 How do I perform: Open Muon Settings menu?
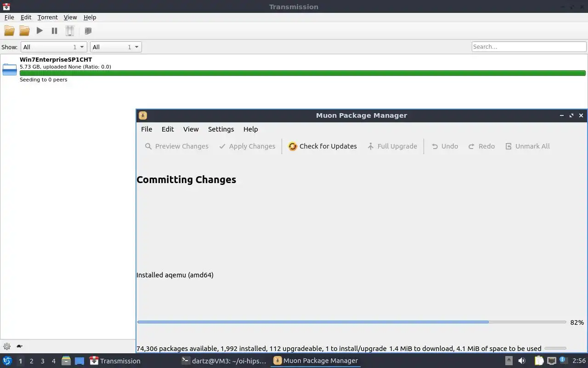[x=221, y=129]
